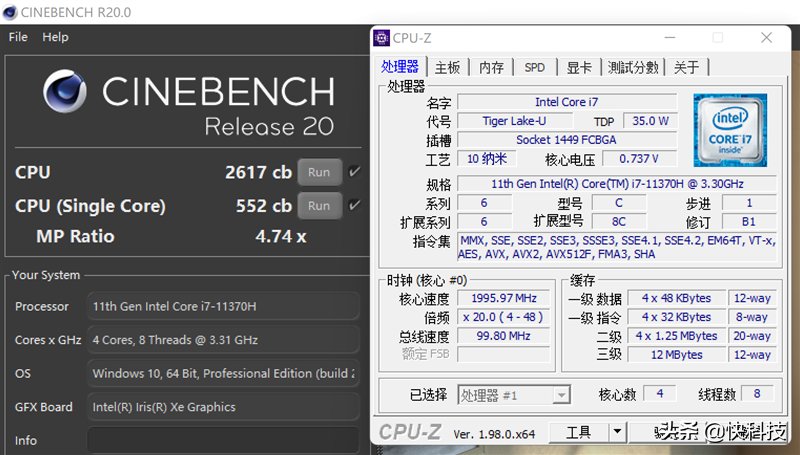The height and width of the screenshot is (455, 800).
Task: Click the 名字 field Intel Core i7
Action: point(567,102)
